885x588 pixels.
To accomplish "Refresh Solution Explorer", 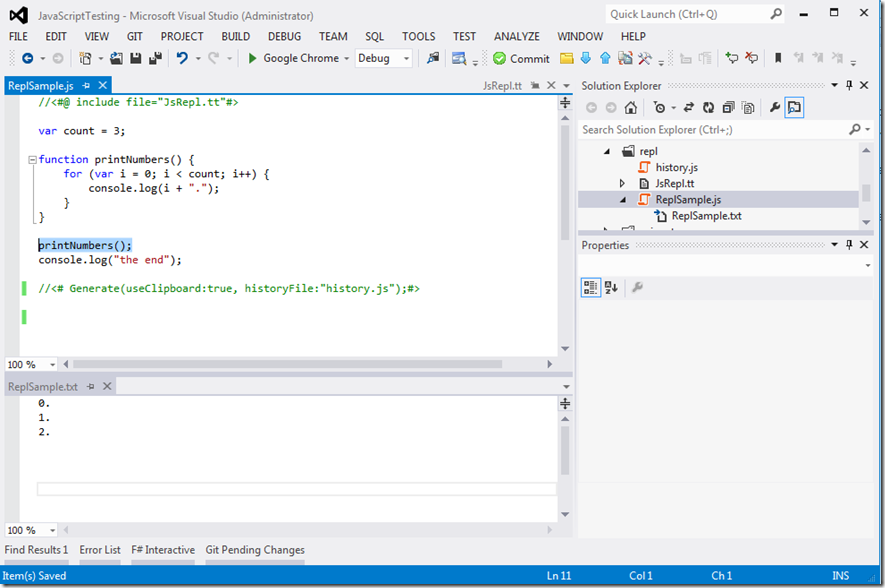I will click(x=708, y=107).
